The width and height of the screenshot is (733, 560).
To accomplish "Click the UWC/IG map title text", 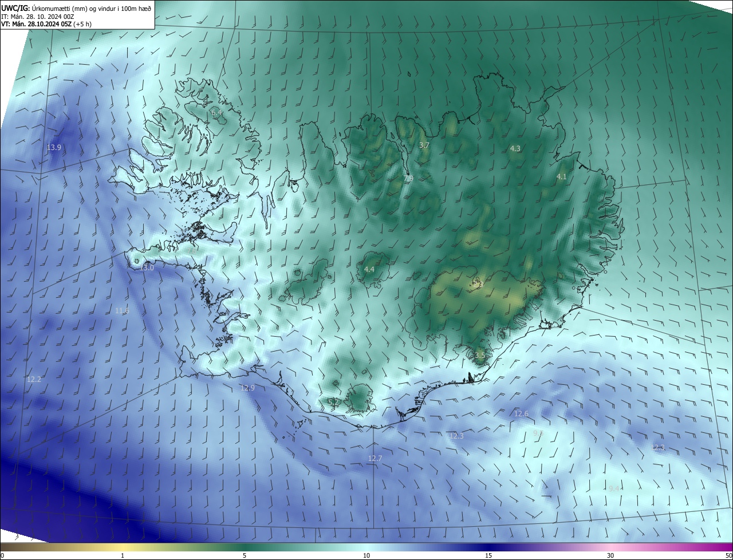I will 76,8.
